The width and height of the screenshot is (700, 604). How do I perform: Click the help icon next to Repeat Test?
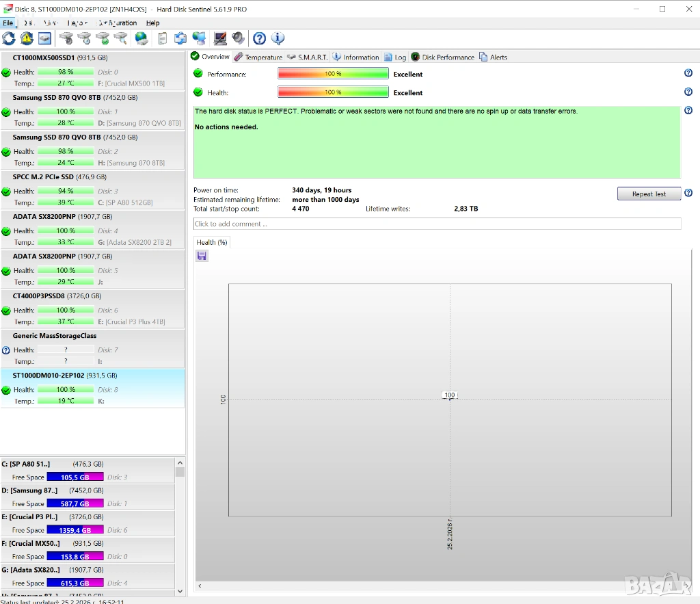tap(688, 194)
